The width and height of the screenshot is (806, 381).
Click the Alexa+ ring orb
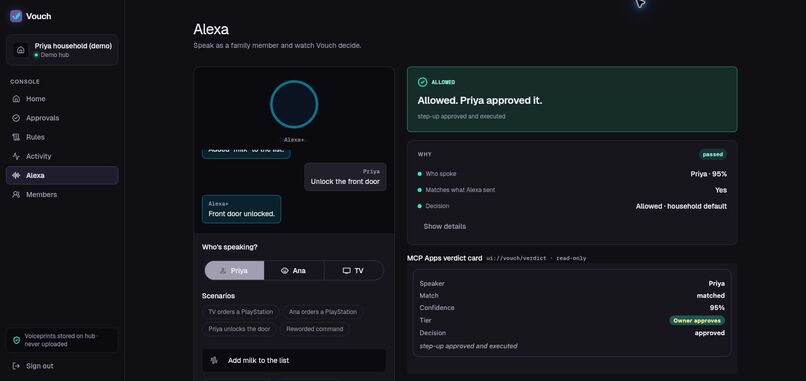click(x=294, y=104)
